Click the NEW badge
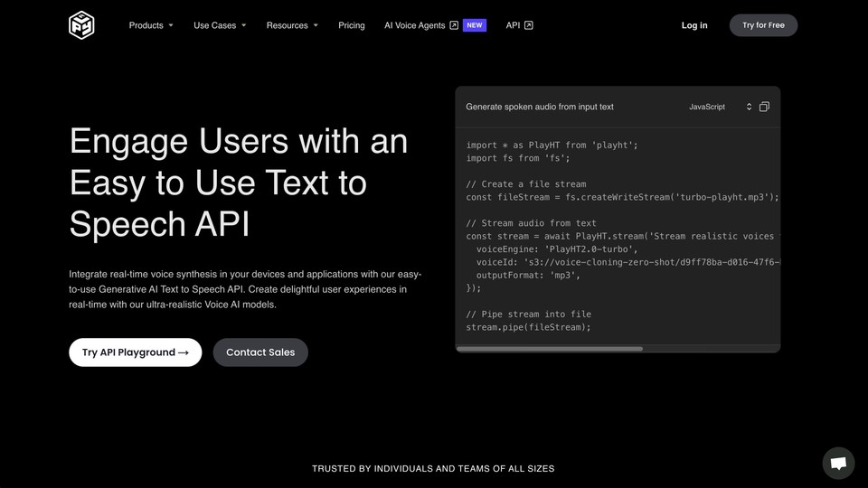868x488 pixels. point(475,25)
